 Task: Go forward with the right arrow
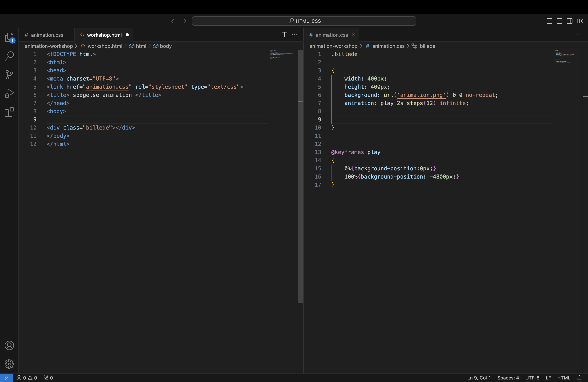coord(184,21)
